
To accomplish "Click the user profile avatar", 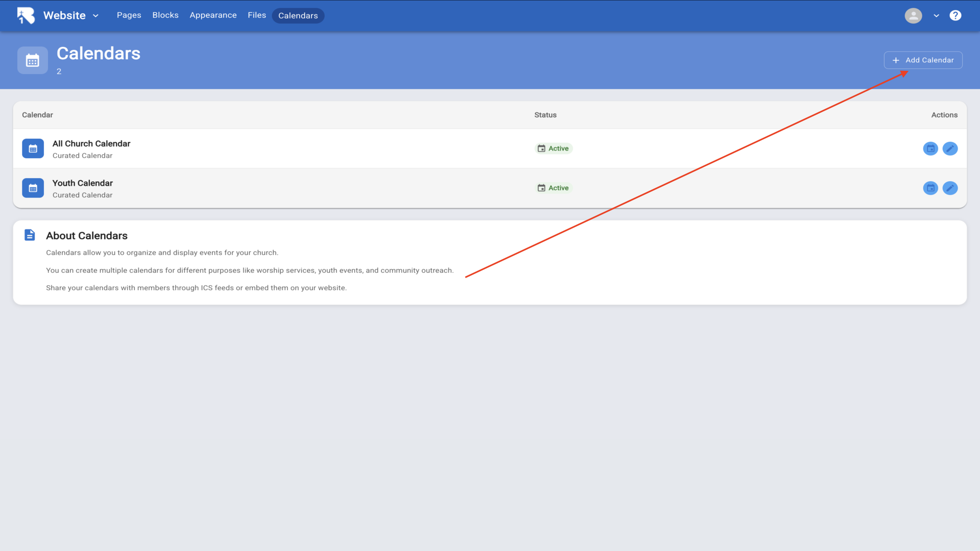I will tap(913, 15).
